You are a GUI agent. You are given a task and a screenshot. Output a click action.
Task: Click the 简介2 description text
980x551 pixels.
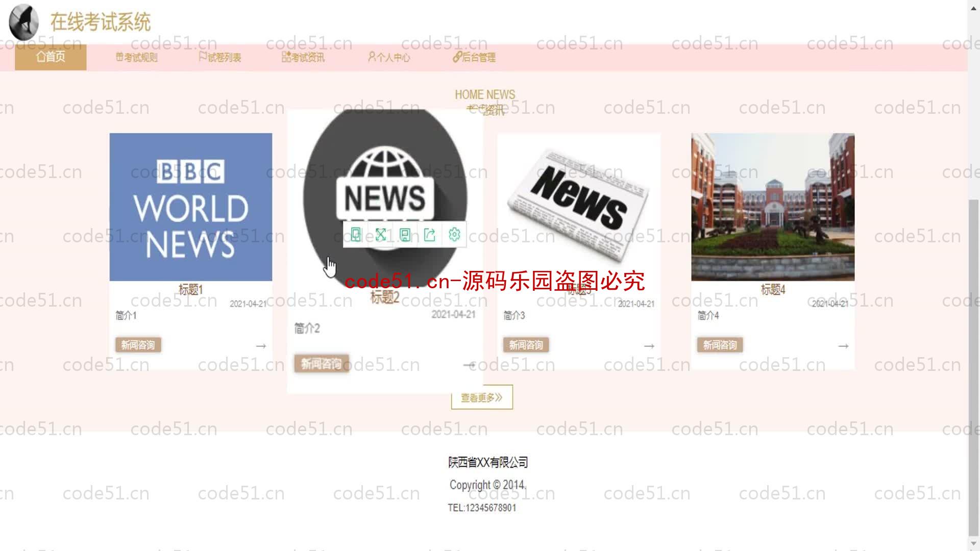307,329
